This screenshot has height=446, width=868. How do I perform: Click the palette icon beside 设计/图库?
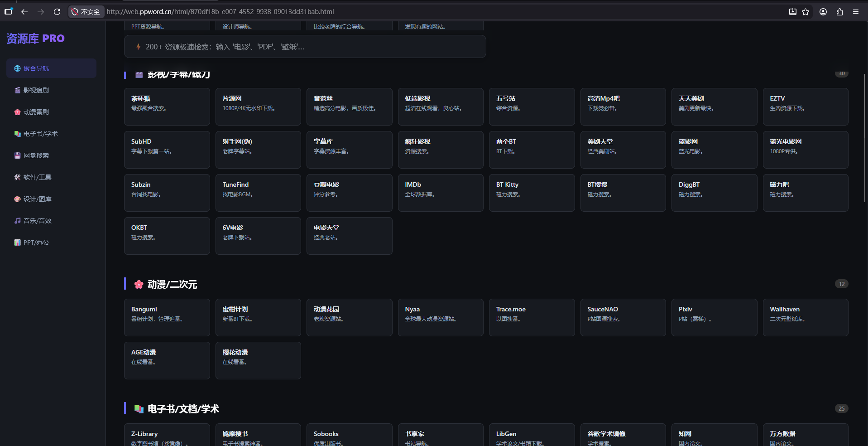(x=17, y=199)
